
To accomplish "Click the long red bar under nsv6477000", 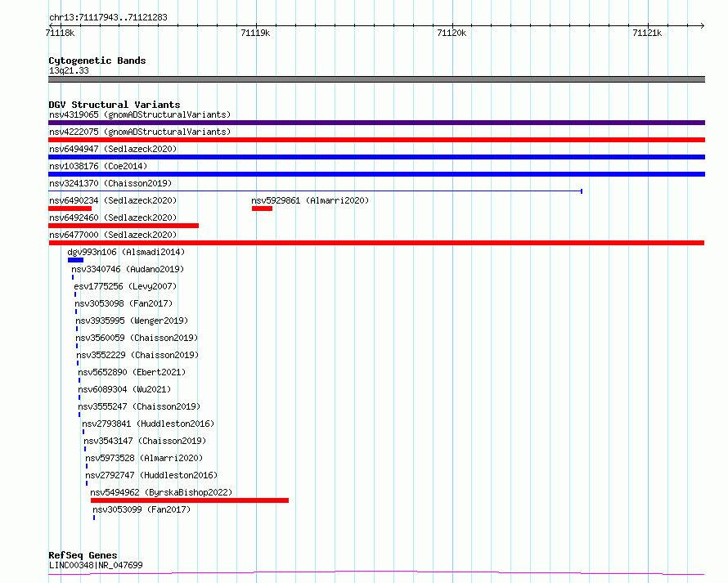I will (x=376, y=243).
